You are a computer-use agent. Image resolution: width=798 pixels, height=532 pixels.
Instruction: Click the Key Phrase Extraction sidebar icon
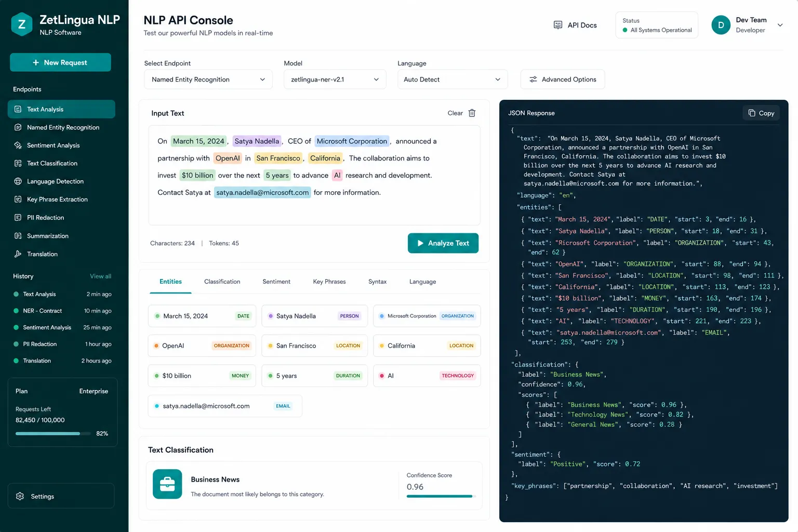coord(18,199)
